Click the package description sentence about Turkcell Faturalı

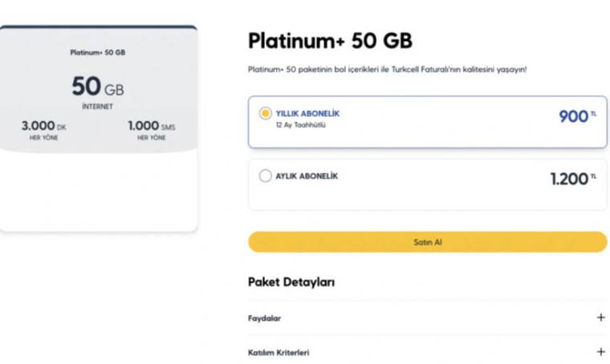pos(387,70)
